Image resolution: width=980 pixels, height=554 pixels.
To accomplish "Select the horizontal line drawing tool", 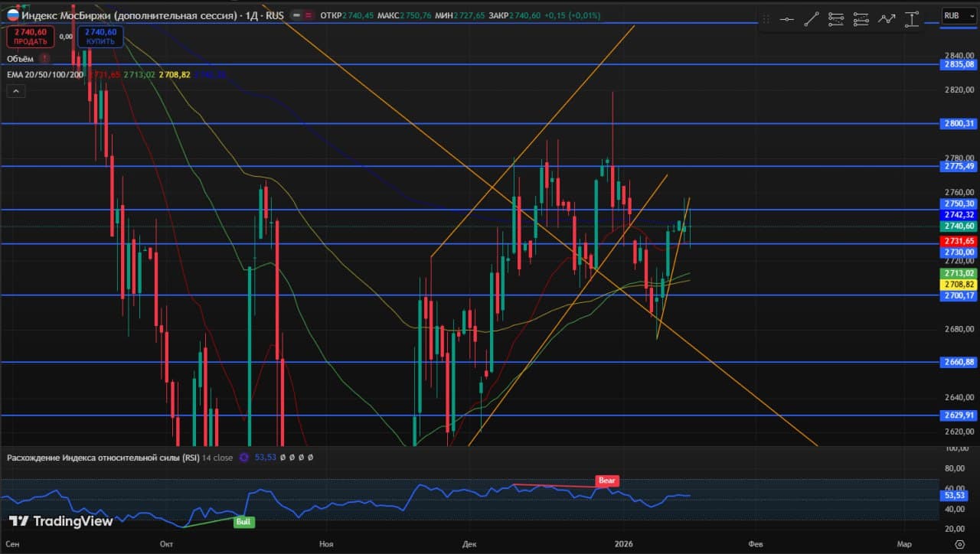I will (786, 19).
